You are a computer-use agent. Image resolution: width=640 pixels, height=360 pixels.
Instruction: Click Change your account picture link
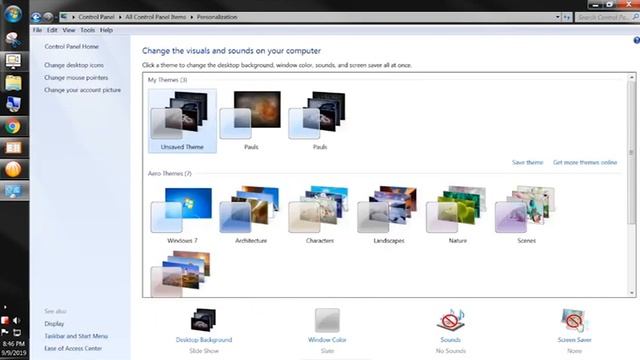(x=82, y=90)
